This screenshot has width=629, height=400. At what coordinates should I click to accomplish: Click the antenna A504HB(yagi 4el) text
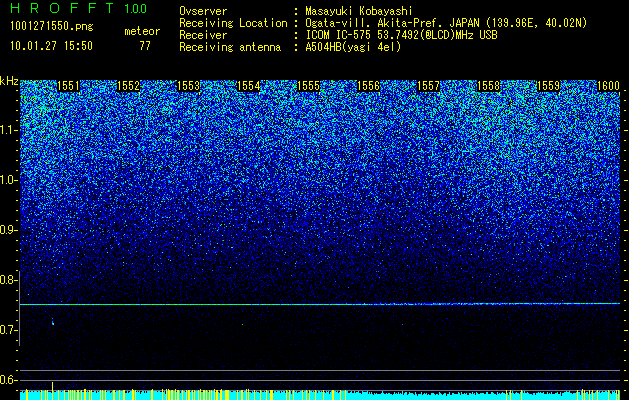click(353, 47)
